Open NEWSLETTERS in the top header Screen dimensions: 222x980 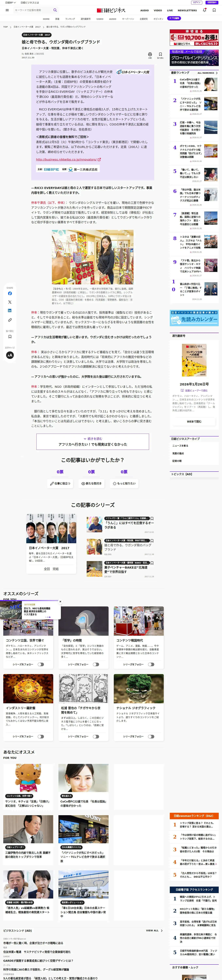tap(187, 11)
